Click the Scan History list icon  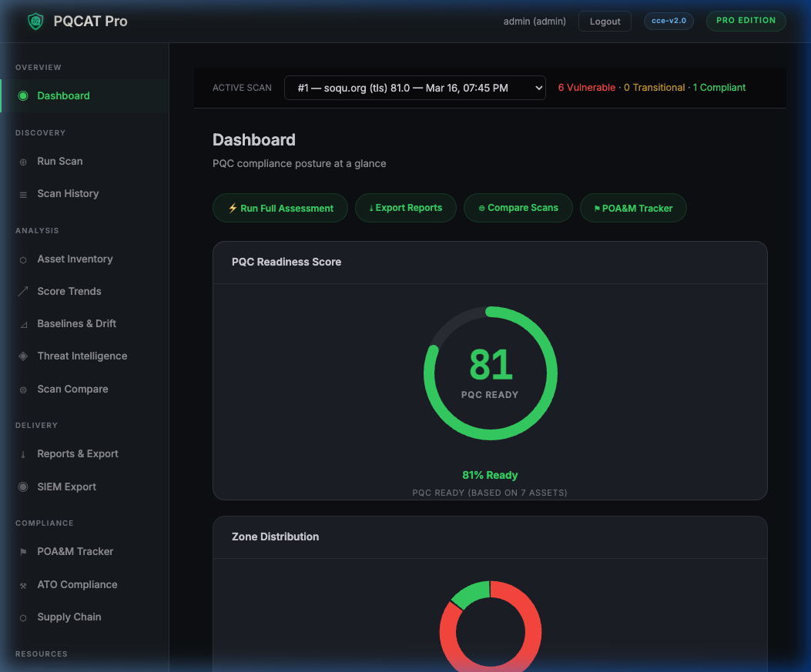22,193
